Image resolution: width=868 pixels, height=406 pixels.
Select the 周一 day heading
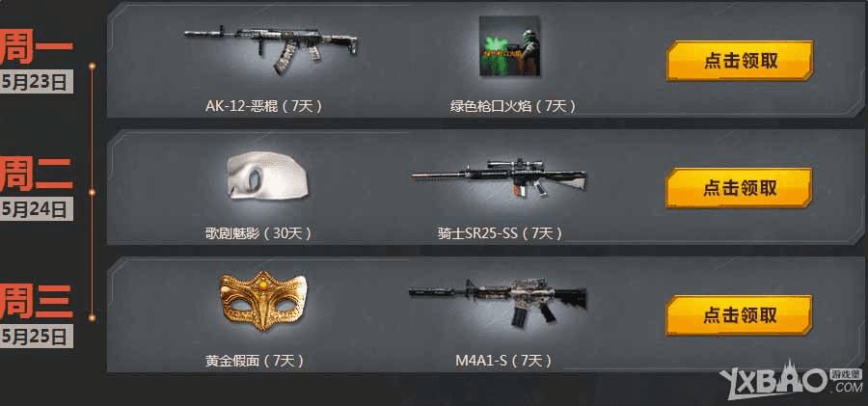[x=36, y=47]
